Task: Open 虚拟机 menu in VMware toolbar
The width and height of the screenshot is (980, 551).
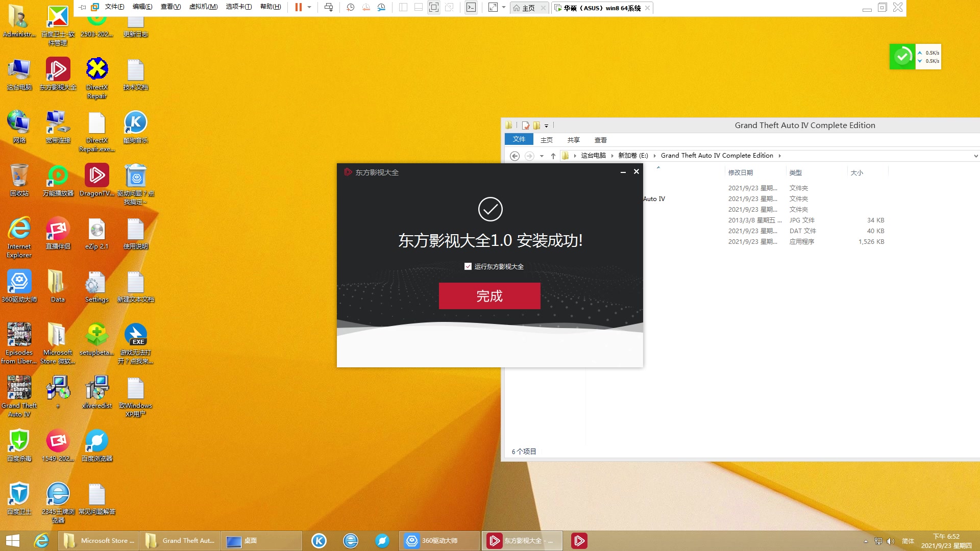Action: (x=203, y=7)
